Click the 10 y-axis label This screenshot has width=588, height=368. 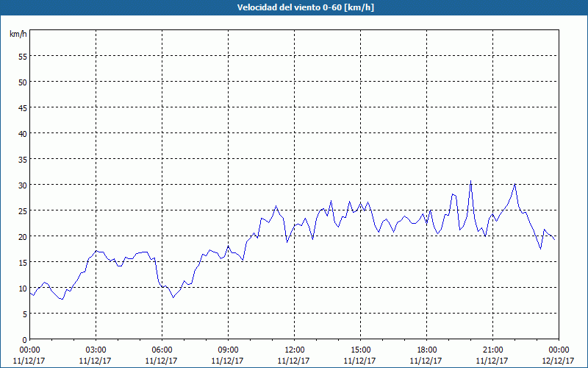tap(23, 289)
